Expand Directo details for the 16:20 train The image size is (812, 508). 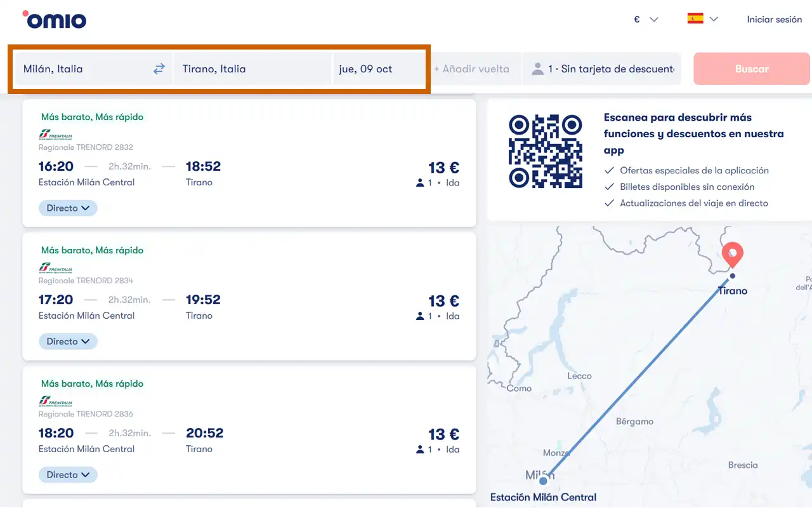tap(68, 208)
